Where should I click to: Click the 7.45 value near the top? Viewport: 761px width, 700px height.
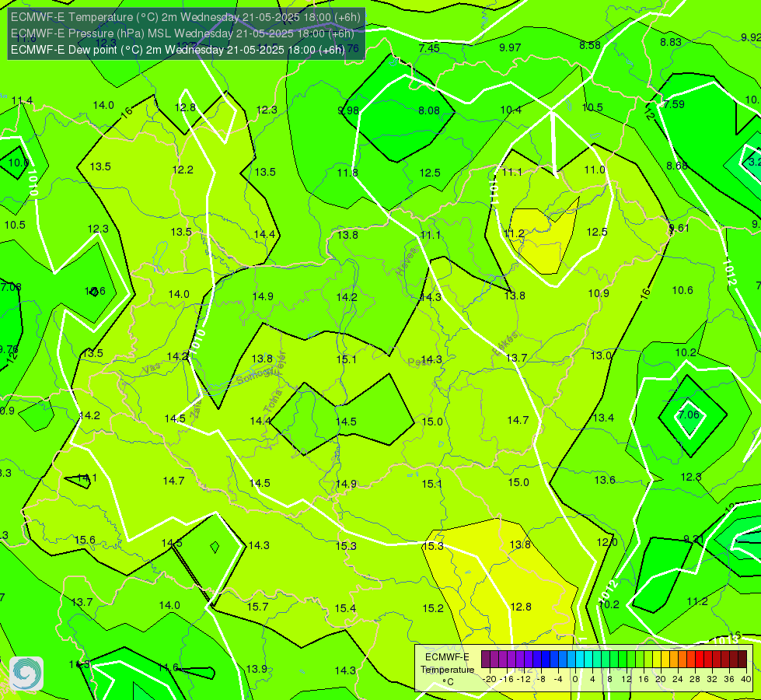coord(429,48)
